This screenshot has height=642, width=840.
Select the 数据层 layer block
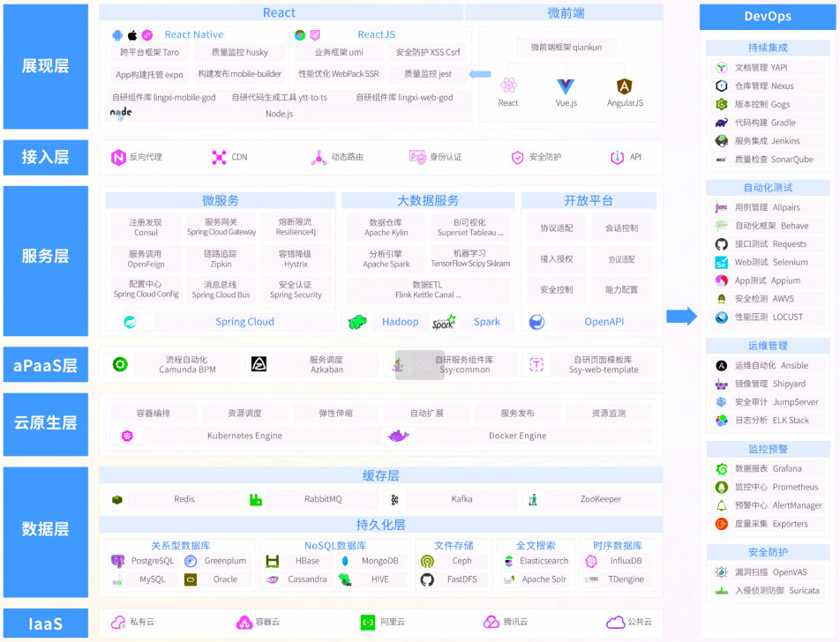pos(46,532)
